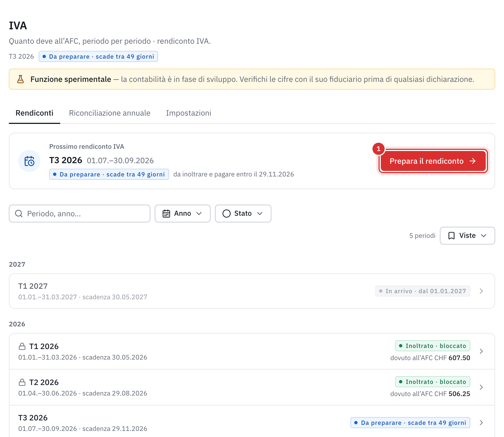Click the Da preparare badge in the T3 2026 list row
The height and width of the screenshot is (437, 504).
coord(410,423)
